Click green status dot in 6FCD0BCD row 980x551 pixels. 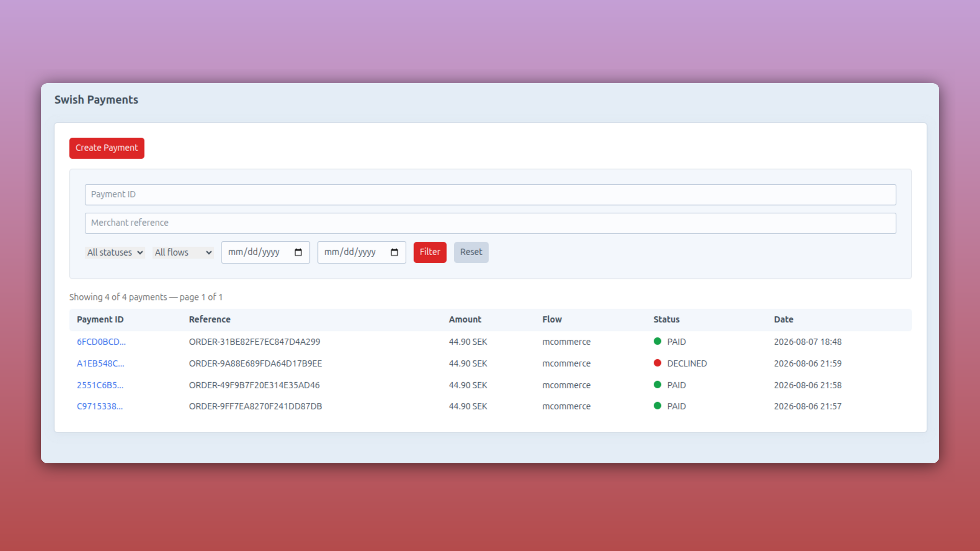pos(657,341)
